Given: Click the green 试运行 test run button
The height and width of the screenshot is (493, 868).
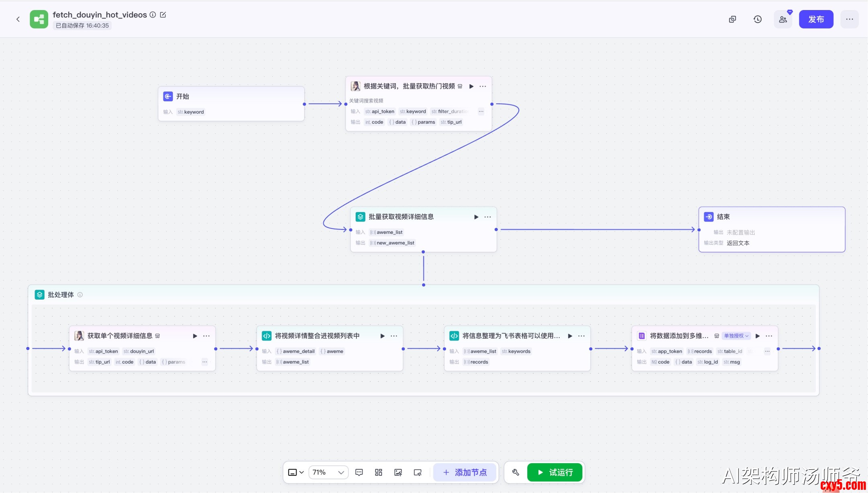Looking at the screenshot, I should (555, 473).
